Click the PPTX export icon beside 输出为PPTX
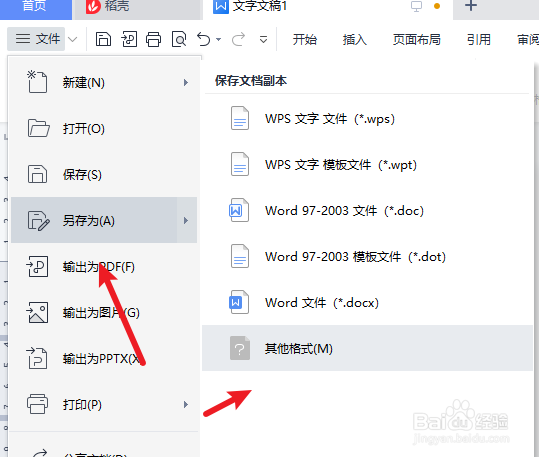The image size is (539, 457). [37, 358]
